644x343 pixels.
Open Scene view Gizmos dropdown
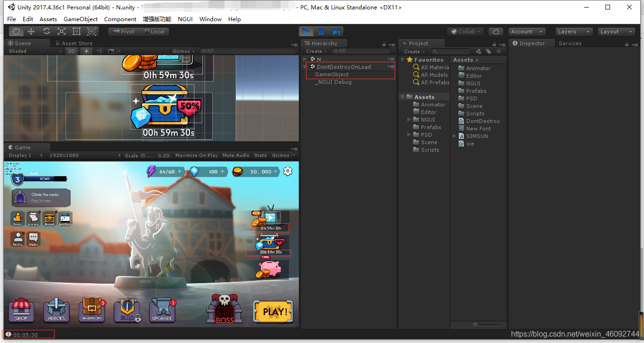click(x=183, y=51)
